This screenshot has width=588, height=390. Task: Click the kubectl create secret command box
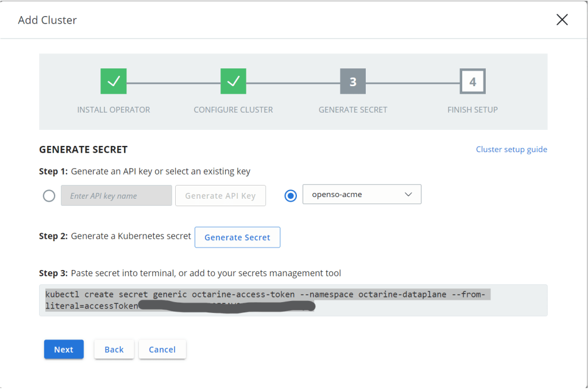[x=293, y=300]
